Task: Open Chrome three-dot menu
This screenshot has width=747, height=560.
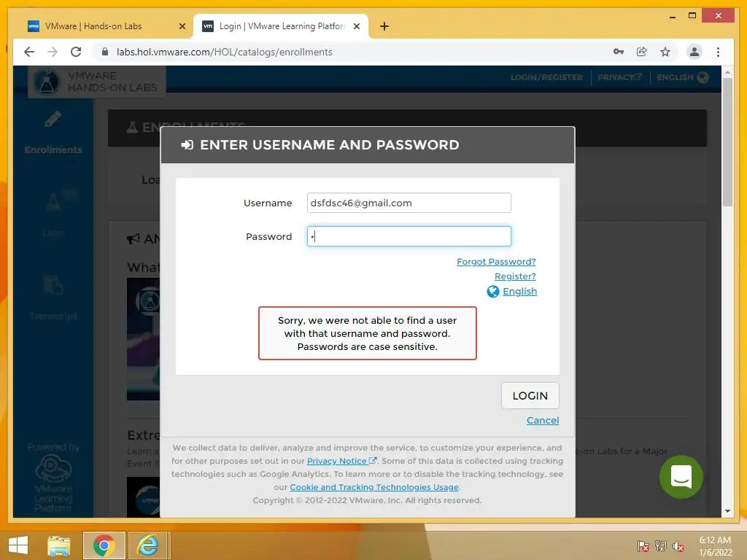Action: point(718,52)
